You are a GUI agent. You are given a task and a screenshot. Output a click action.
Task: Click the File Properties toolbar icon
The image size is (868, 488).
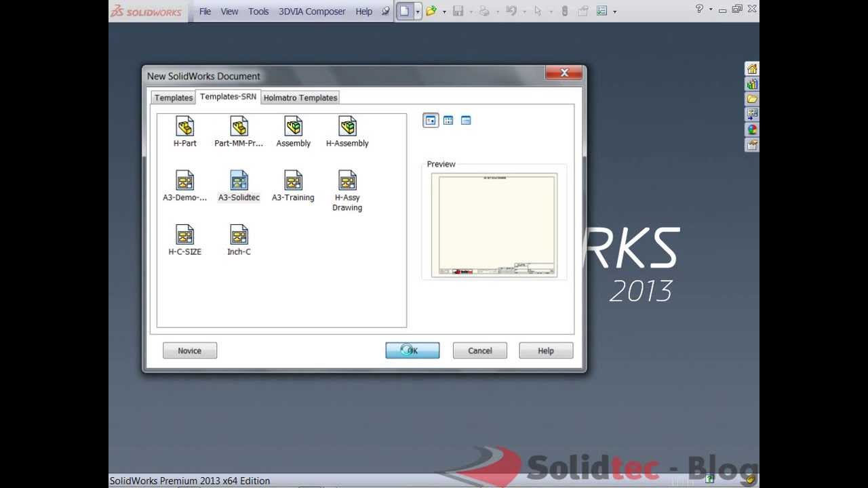point(583,11)
